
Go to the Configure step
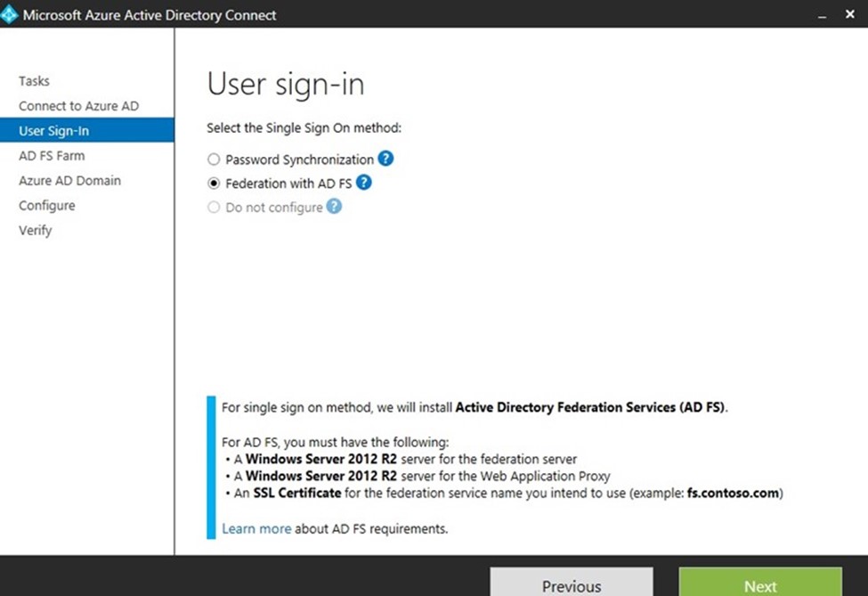tap(47, 206)
